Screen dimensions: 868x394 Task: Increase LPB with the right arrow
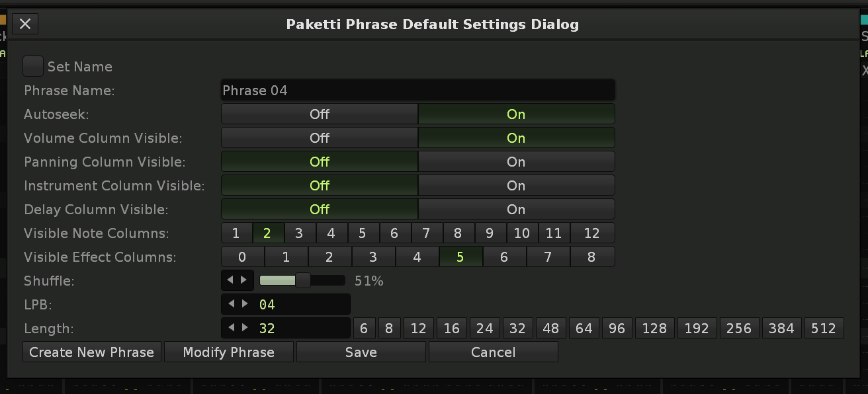pos(245,304)
